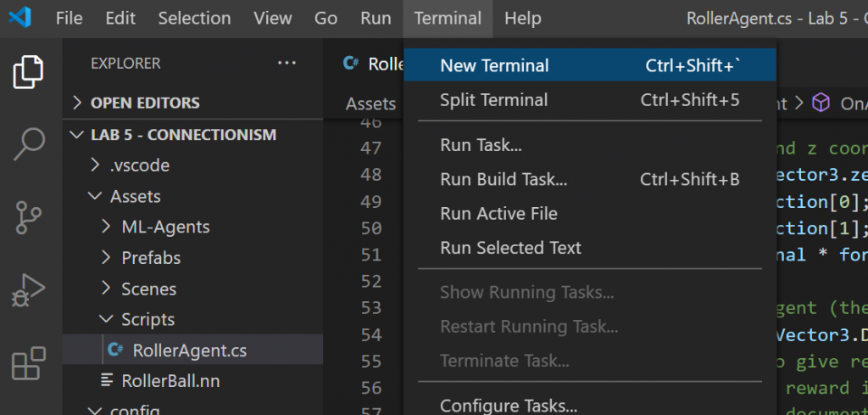Open the File menu
This screenshot has height=415, width=868.
point(70,19)
